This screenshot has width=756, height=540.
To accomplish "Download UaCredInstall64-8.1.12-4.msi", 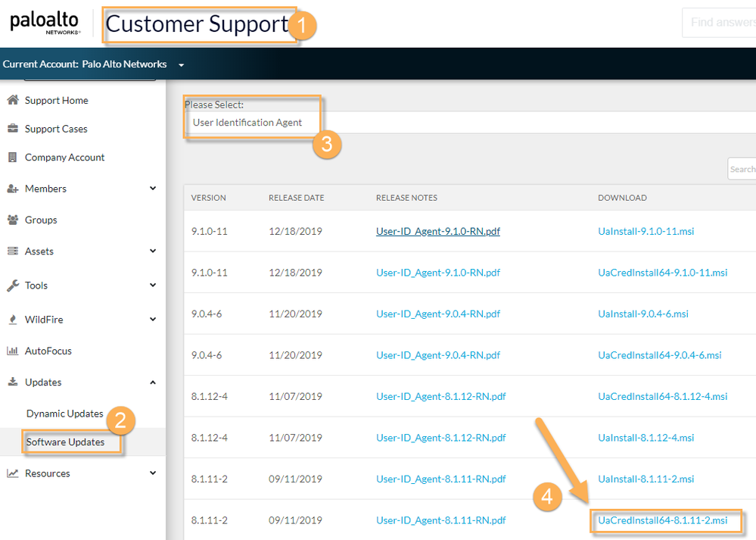I will 662,396.
